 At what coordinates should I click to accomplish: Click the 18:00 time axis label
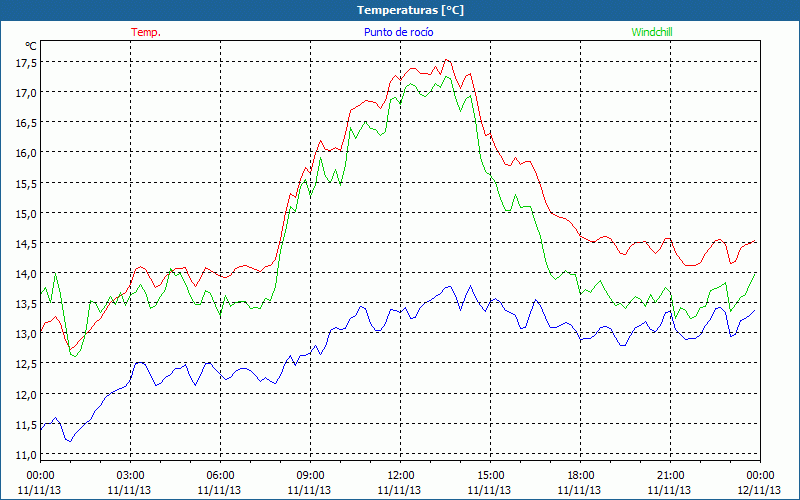(581, 476)
